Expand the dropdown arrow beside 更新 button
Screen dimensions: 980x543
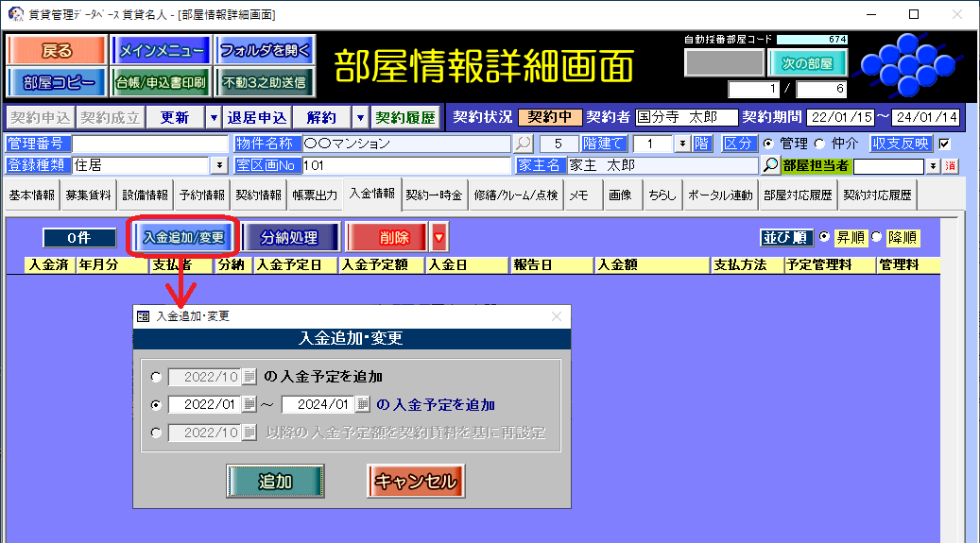[213, 118]
